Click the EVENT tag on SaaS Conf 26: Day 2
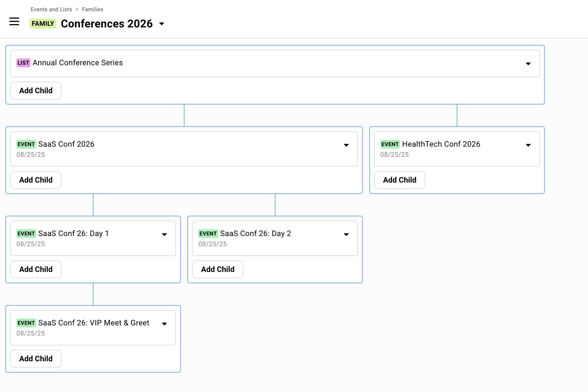Screen dimensions: 588x392 click(x=208, y=234)
